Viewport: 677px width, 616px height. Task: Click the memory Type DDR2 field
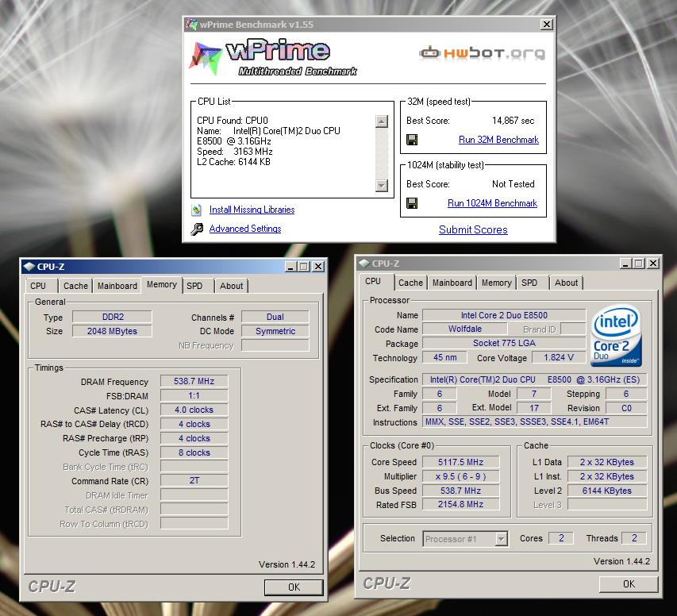click(x=112, y=317)
